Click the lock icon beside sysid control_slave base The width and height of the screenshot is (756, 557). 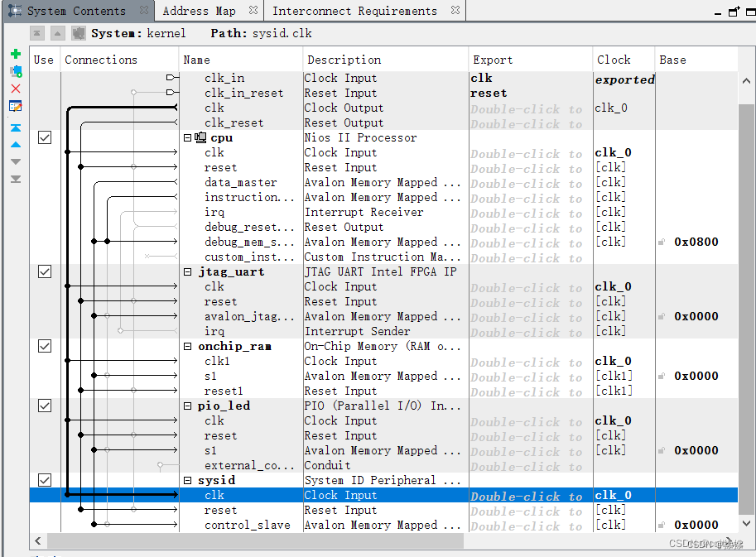[x=662, y=525]
